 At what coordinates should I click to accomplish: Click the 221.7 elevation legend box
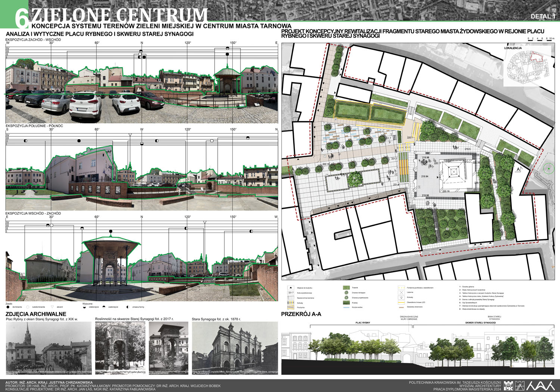291,293
